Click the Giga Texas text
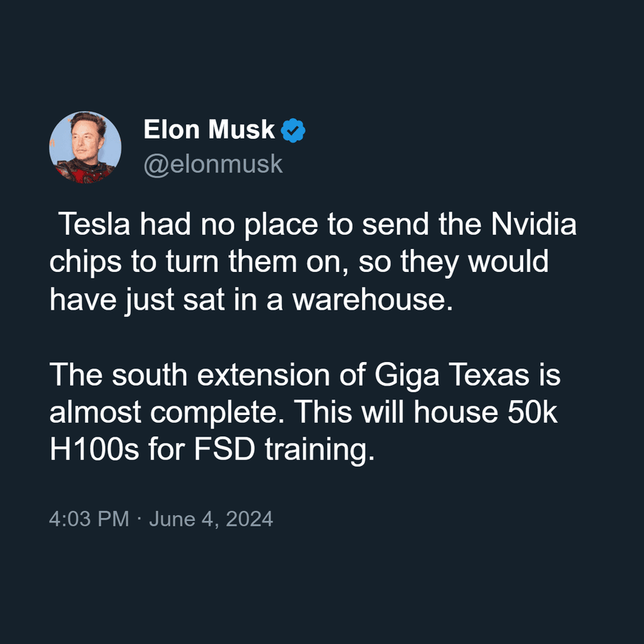The width and height of the screenshot is (644, 644). 452,376
